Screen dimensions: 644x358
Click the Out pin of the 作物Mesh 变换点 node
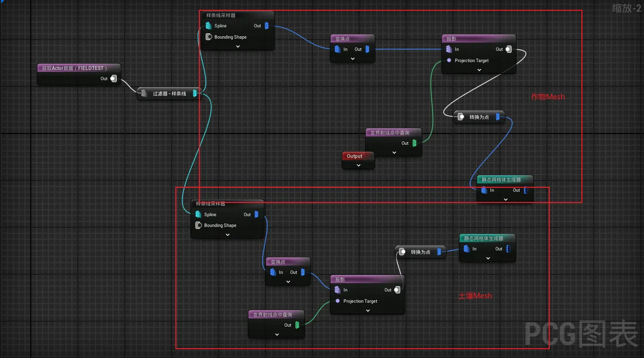367,49
